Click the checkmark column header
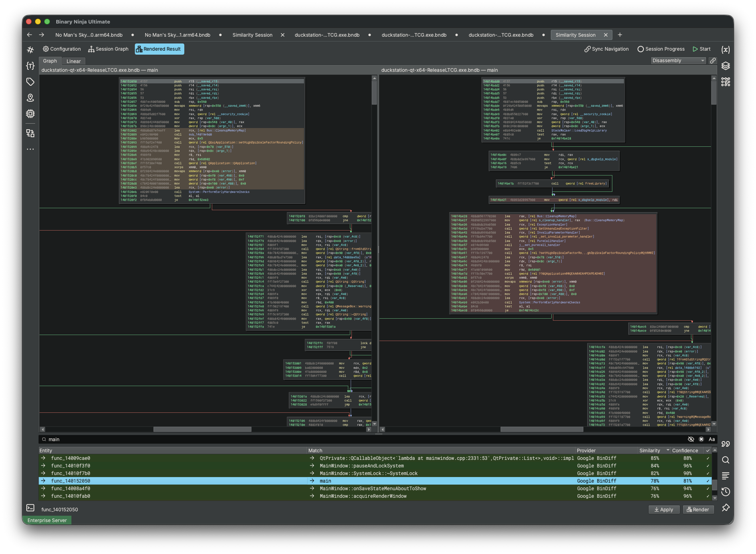 (708, 451)
